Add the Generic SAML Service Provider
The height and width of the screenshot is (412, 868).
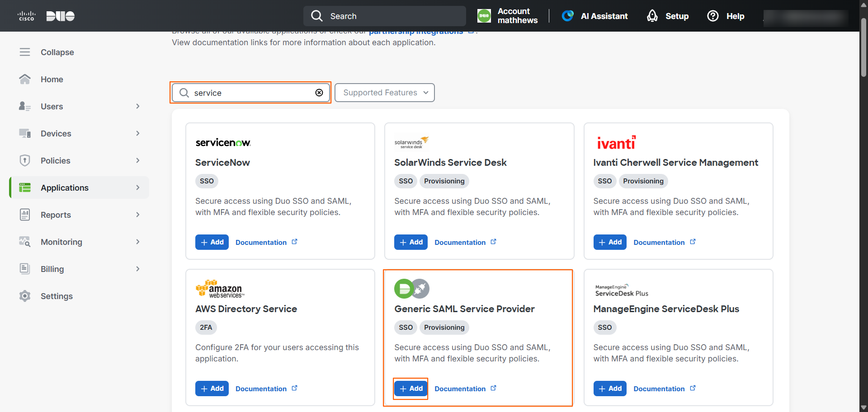411,389
